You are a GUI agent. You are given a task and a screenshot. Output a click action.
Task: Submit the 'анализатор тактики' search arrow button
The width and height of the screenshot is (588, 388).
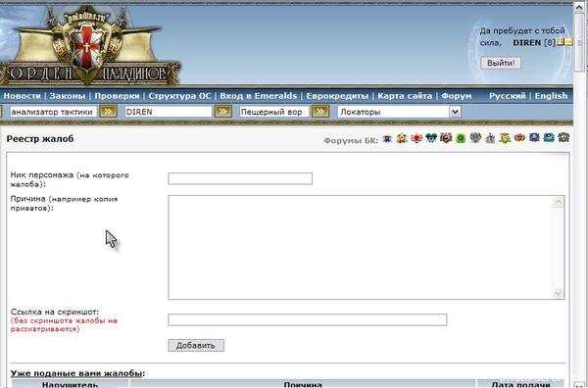[x=108, y=112]
